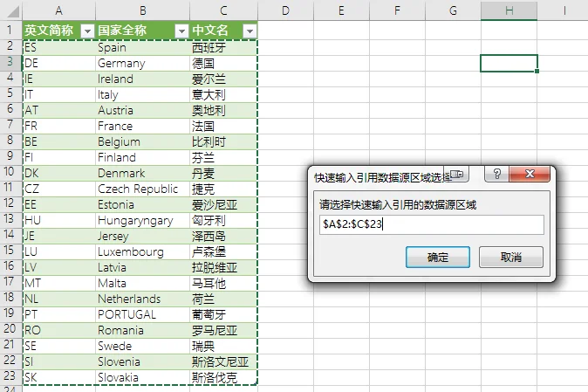Click cell containing Luxembourg

(x=142, y=251)
